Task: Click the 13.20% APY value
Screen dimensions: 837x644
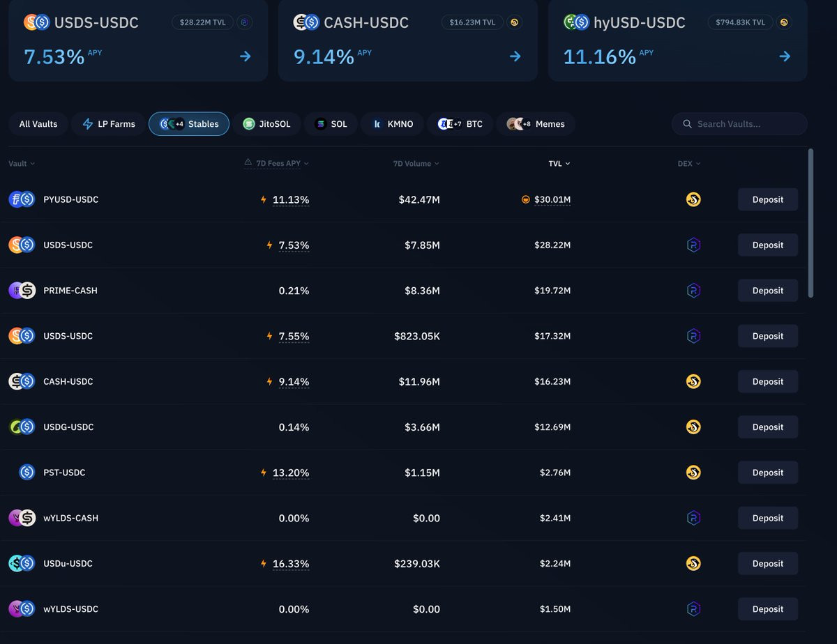Action: point(291,473)
